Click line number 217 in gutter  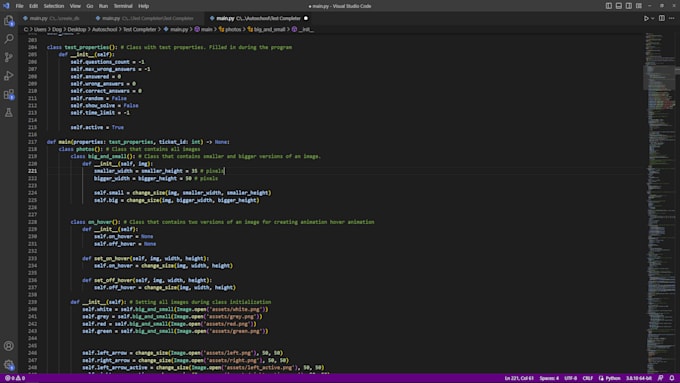pyautogui.click(x=32, y=142)
